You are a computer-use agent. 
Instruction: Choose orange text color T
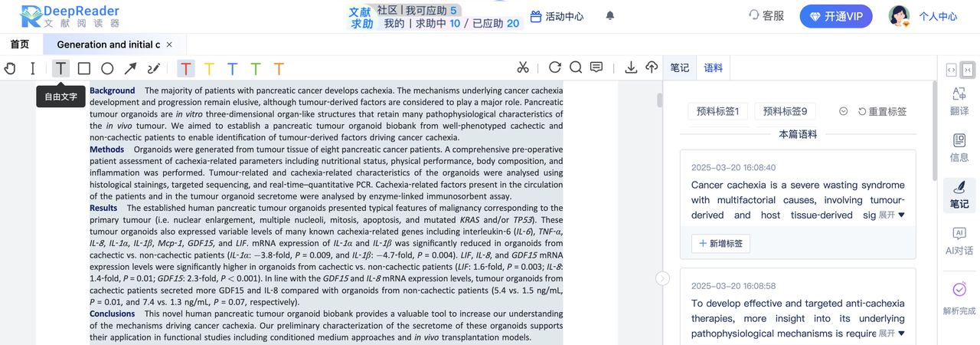pos(279,69)
